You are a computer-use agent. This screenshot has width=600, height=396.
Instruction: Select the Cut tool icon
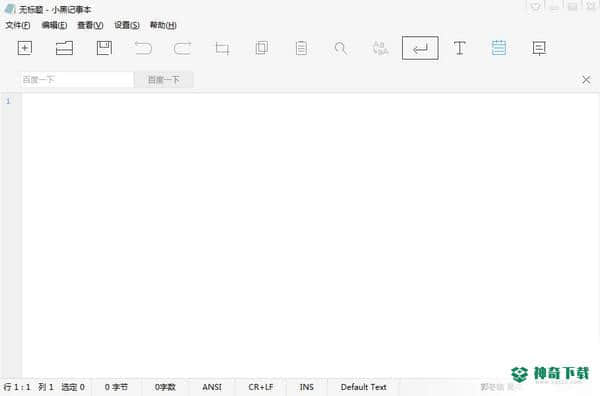pos(222,48)
